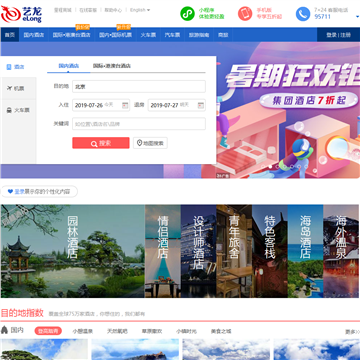Image resolution: width=360 pixels, height=360 pixels.
Task: Open the check-in calendar icon
Action: (125, 105)
